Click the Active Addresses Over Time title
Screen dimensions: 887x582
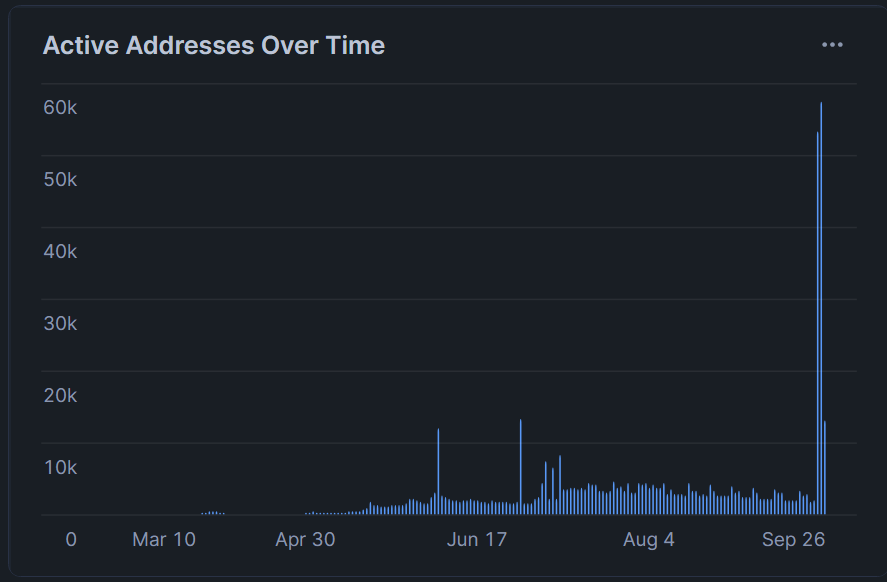pyautogui.click(x=214, y=45)
